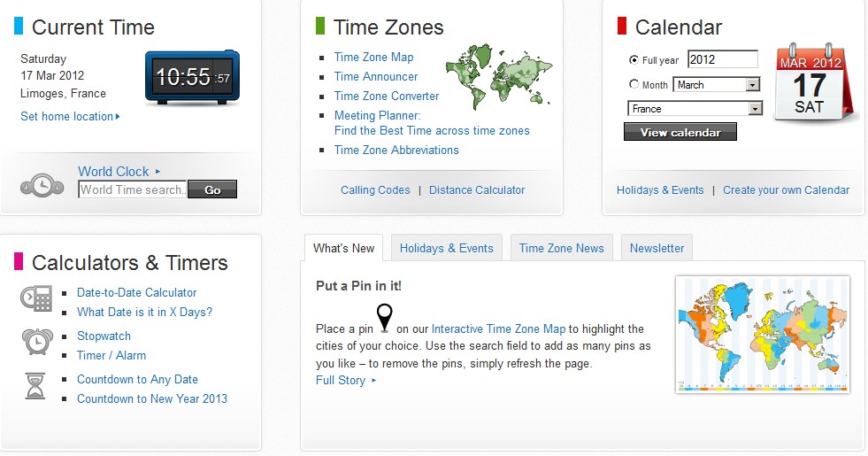Click the calendar year input field
The height and width of the screenshot is (456, 868).
coord(722,59)
